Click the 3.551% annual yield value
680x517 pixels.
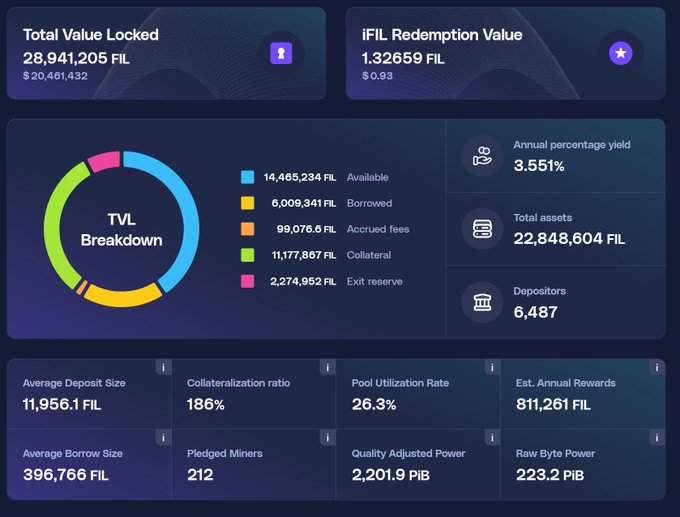(x=539, y=166)
